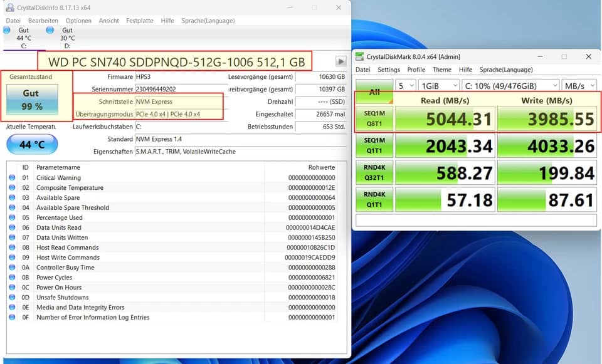This screenshot has width=602, height=364.
Task: Open the MB/s unit dropdown
Action: 579,86
